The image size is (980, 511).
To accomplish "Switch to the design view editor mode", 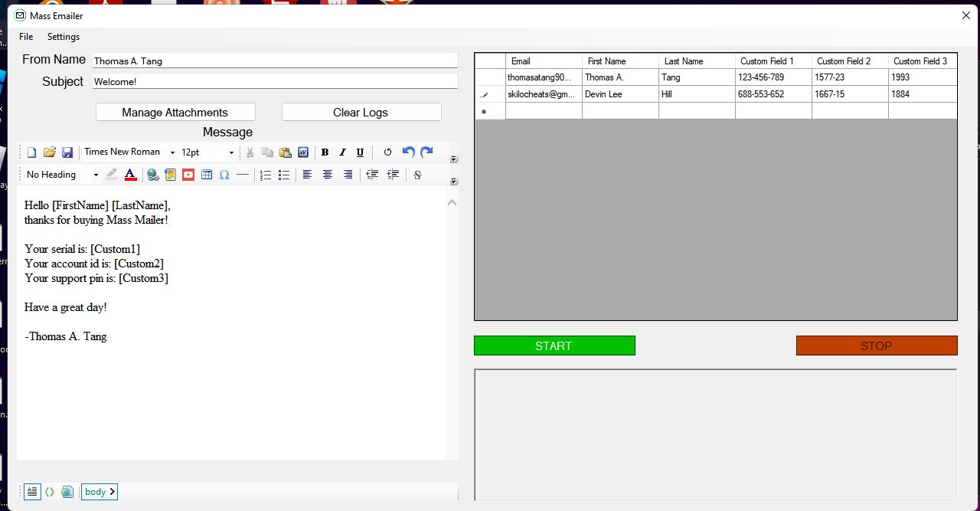I will coord(32,492).
